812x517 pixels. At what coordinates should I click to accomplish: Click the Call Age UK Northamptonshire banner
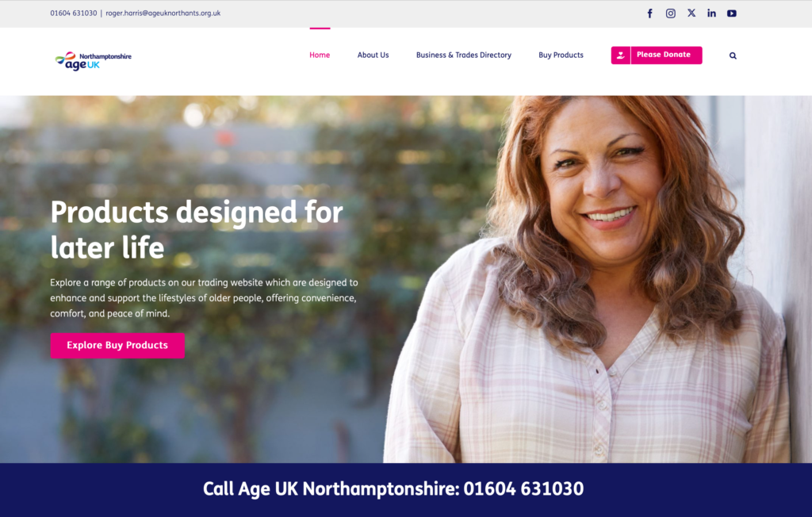[x=393, y=488]
